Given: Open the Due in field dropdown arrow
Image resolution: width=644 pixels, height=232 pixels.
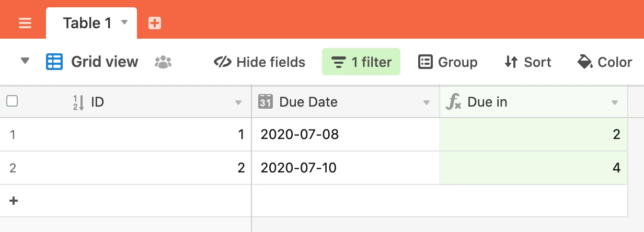Looking at the screenshot, I should pos(615,102).
